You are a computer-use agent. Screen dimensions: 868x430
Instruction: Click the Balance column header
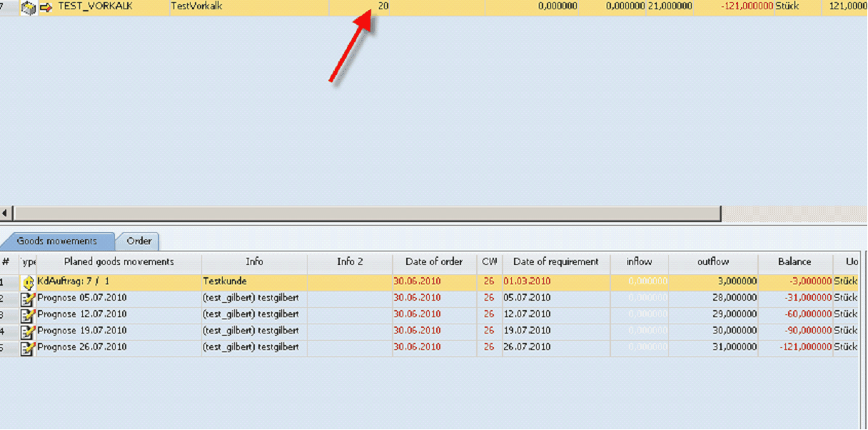(x=794, y=262)
